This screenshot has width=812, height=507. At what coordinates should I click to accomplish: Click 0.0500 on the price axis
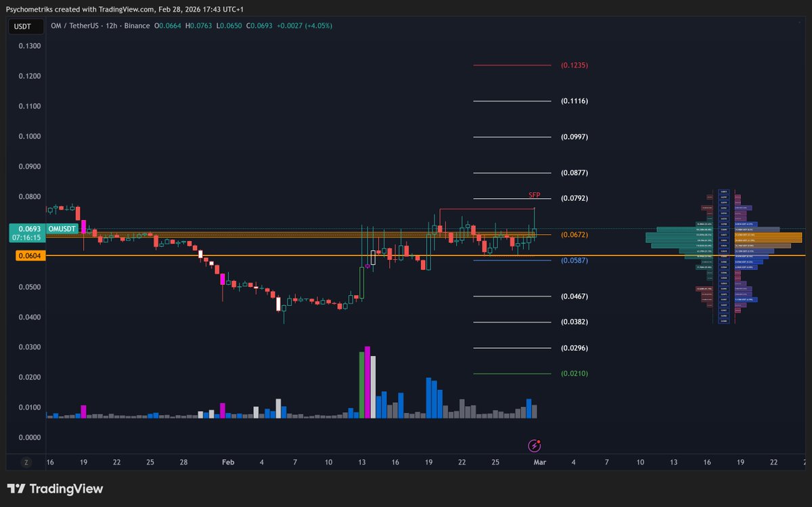[x=30, y=287]
